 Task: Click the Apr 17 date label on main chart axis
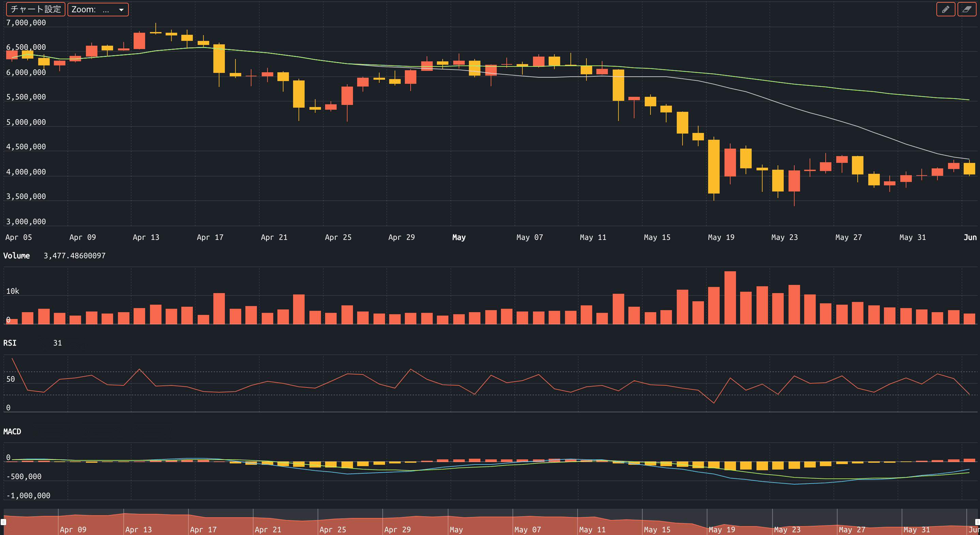210,238
